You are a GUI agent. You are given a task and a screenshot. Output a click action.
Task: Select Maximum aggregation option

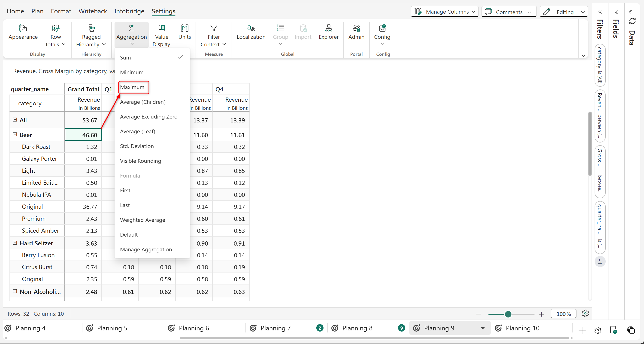tap(132, 87)
